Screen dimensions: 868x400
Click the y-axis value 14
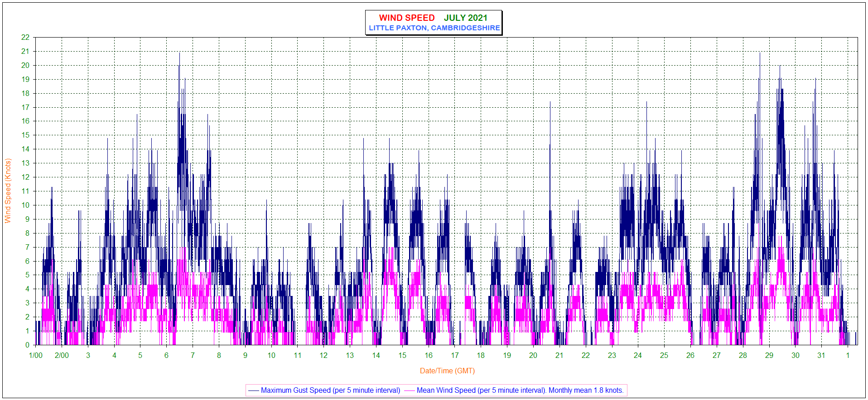(25, 149)
